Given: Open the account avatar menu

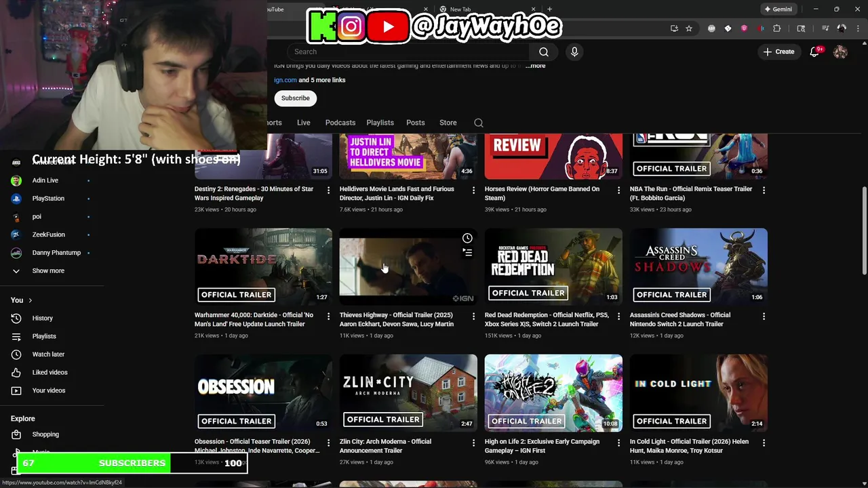Looking at the screenshot, I should point(840,52).
